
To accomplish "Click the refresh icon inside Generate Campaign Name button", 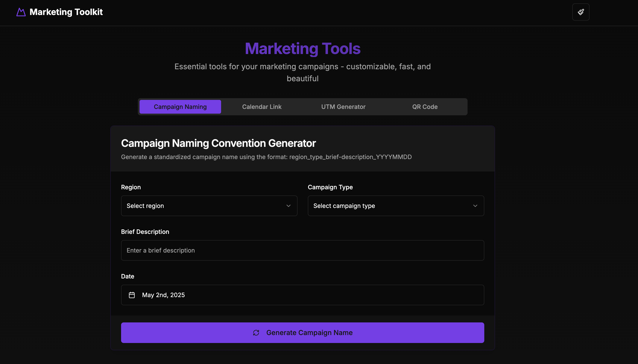I will (255, 332).
